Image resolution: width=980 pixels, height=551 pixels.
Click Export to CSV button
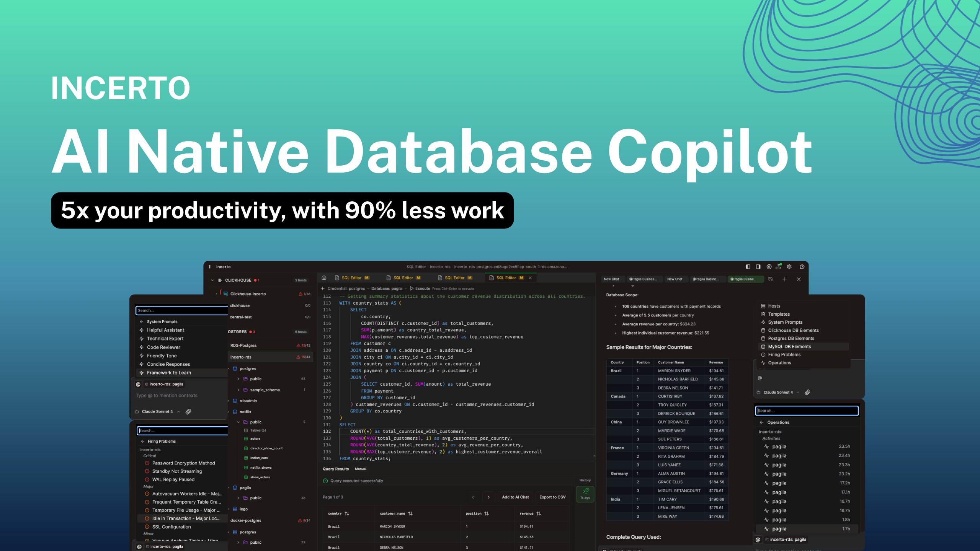pos(552,497)
